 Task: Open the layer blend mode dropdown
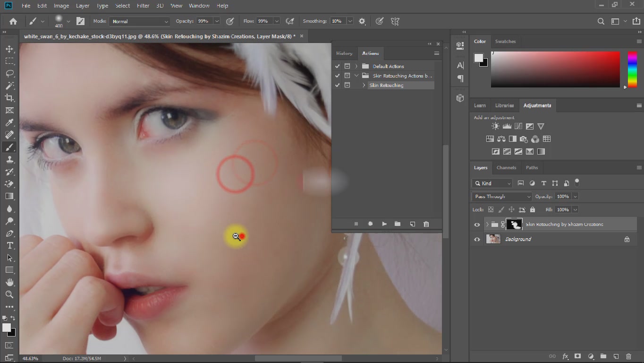click(501, 197)
